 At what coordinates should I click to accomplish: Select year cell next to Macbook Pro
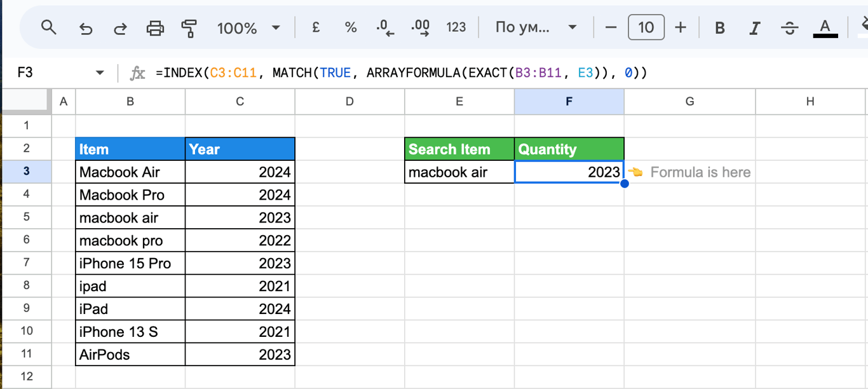pyautogui.click(x=240, y=195)
